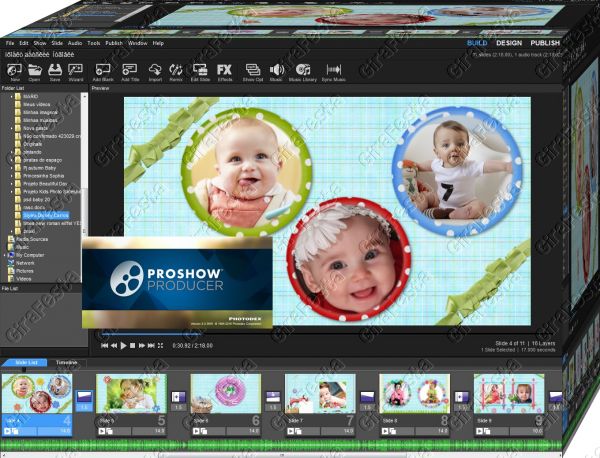Open the File menu
600x458 pixels.
pos(10,43)
